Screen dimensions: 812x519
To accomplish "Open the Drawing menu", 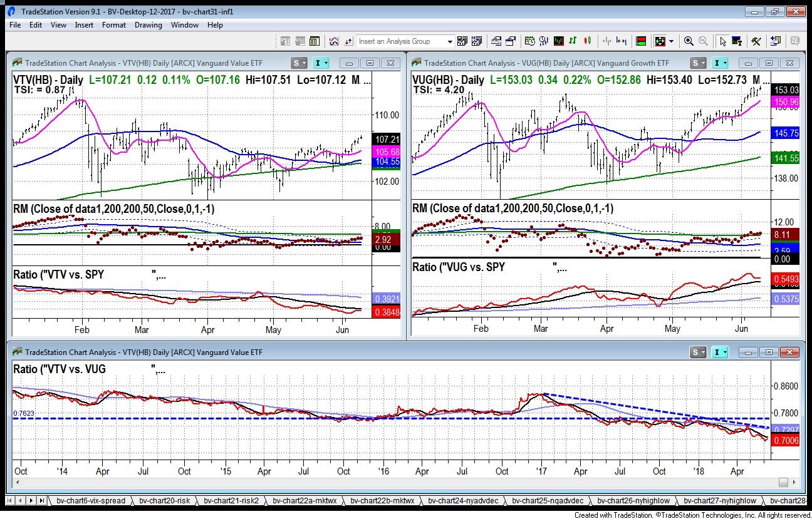I will (x=148, y=25).
